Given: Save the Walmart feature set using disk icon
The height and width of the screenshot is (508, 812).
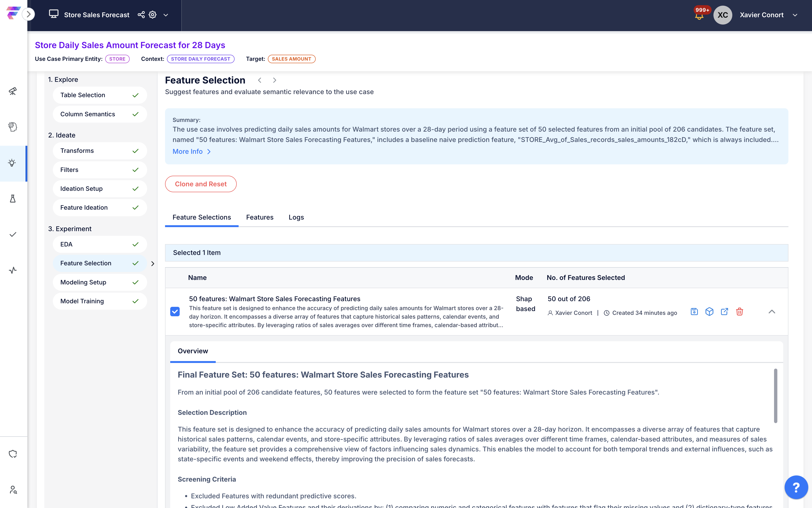Looking at the screenshot, I should click(694, 312).
